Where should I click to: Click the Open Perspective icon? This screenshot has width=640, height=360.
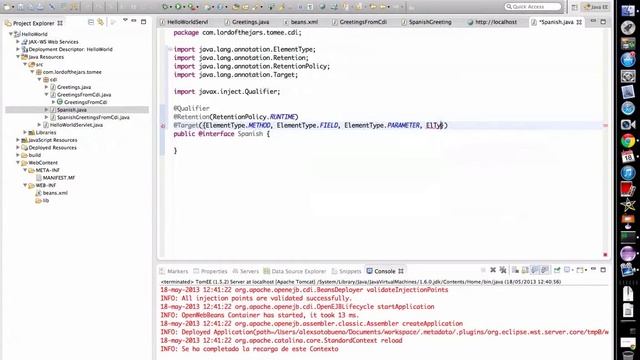pyautogui.click(x=574, y=7)
